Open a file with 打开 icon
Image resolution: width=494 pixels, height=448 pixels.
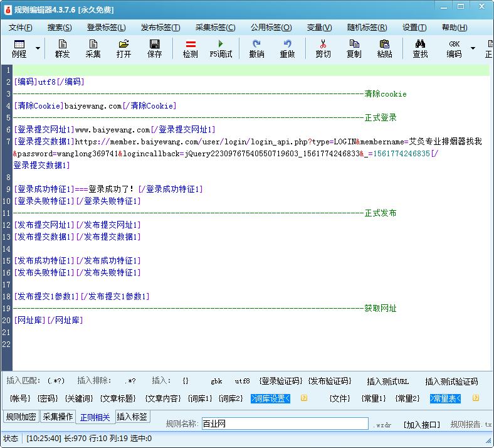point(124,48)
